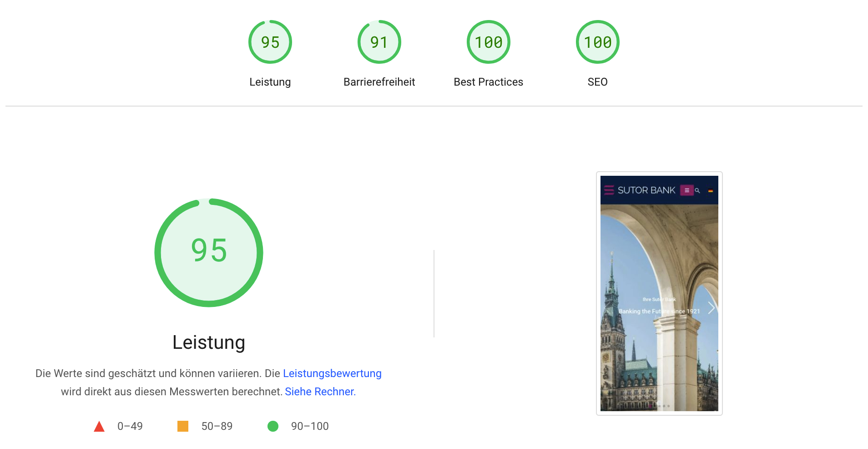Click the Leistung score gauge showing 95

[270, 42]
